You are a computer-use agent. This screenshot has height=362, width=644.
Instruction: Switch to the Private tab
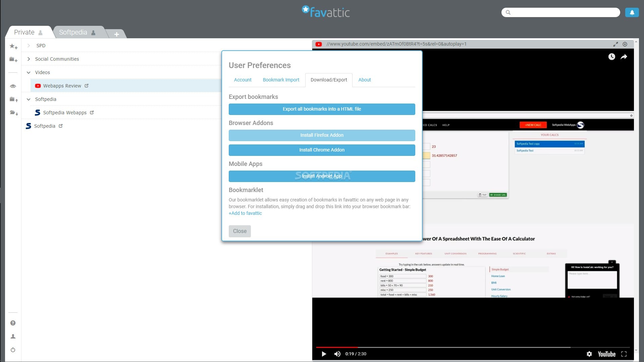[x=28, y=32]
